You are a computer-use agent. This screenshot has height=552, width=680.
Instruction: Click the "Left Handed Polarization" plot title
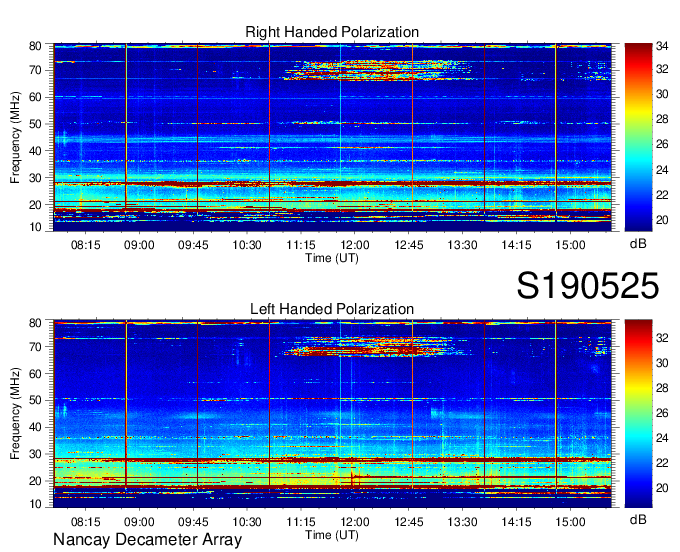(332, 309)
